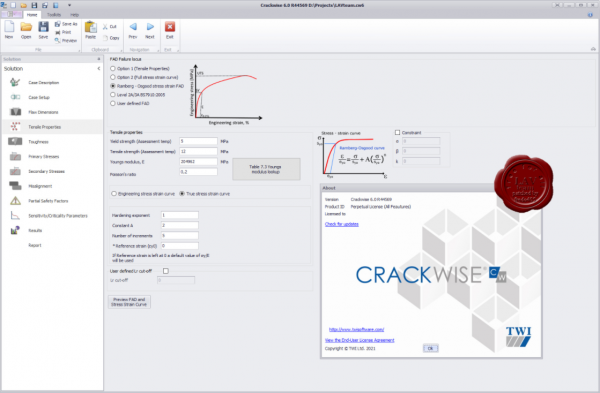Click the Constant A input field
Image resolution: width=600 pixels, height=393 pixels.
(180, 225)
